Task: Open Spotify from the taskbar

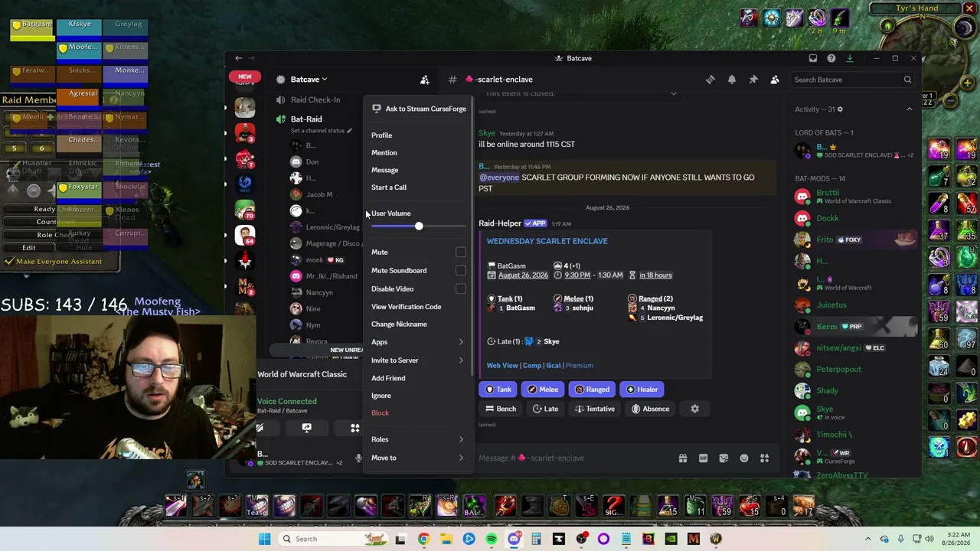Action: point(492,539)
